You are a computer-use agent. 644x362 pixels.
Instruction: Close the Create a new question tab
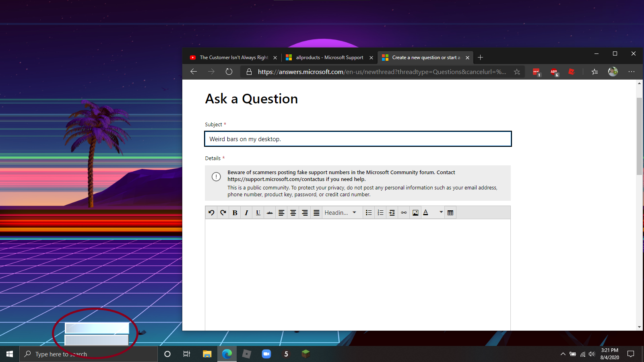(x=467, y=58)
